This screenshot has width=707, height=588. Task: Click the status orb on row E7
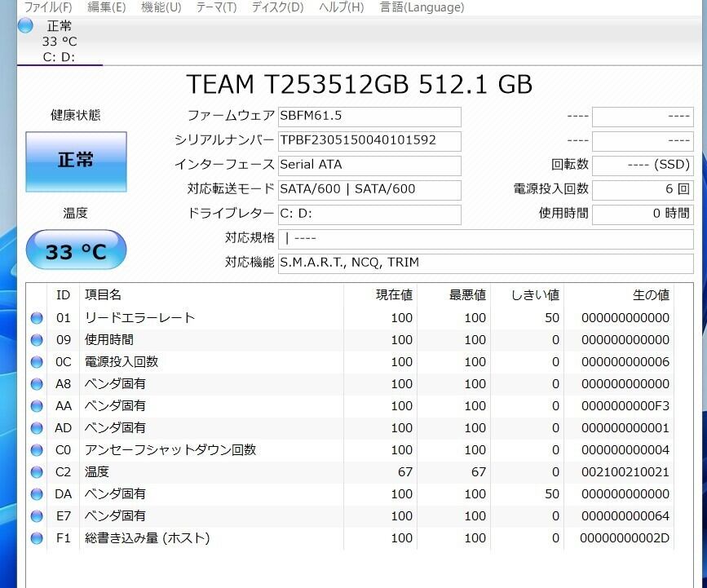coord(37,516)
